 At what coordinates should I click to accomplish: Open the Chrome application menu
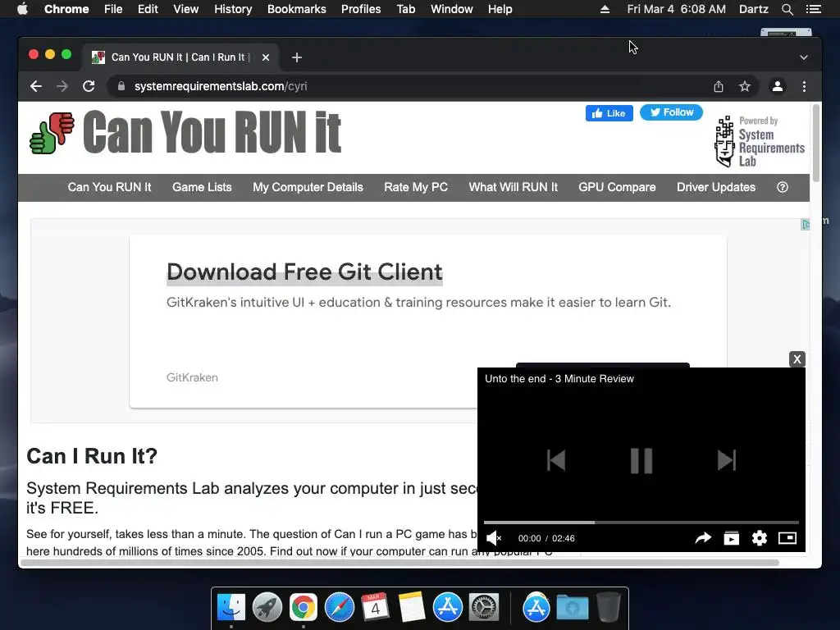point(66,9)
